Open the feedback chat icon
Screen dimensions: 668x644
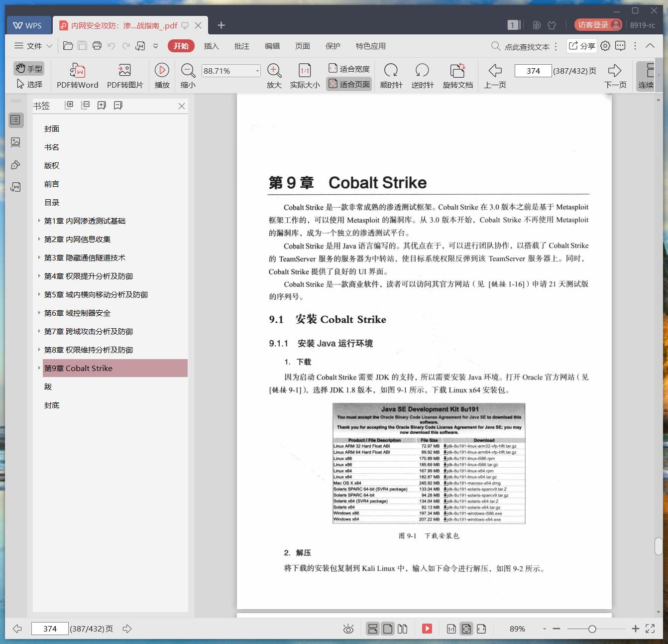pos(620,46)
